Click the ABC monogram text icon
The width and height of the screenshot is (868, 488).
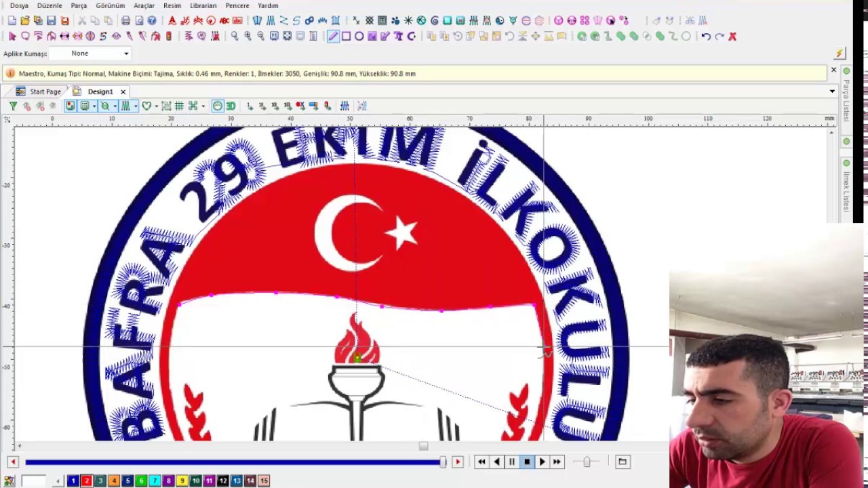[224, 21]
